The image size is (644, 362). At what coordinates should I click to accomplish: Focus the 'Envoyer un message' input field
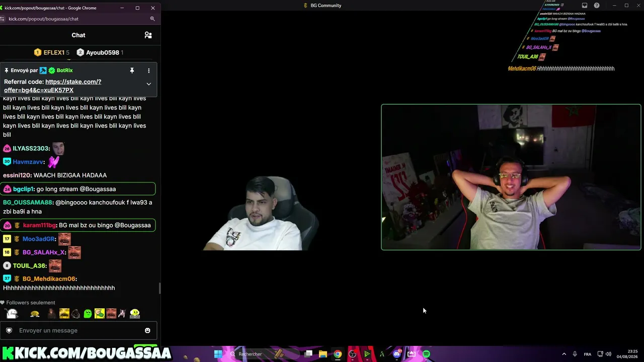tap(78, 330)
